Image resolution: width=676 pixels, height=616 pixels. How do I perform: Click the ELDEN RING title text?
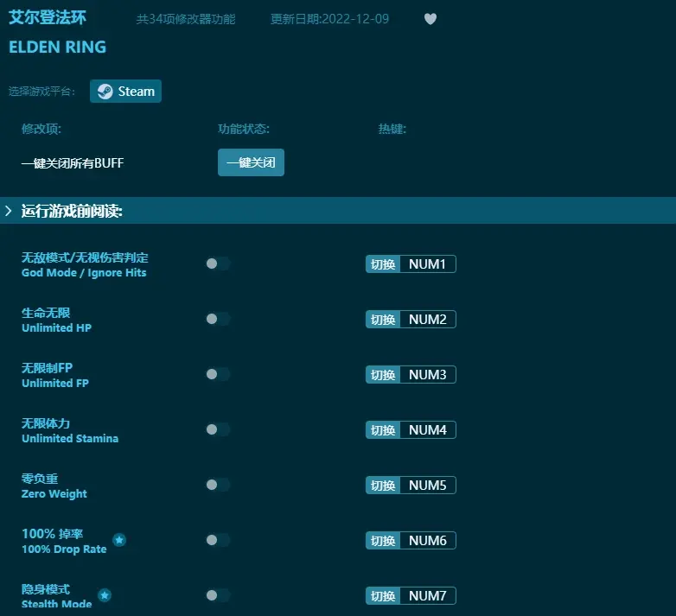click(57, 47)
